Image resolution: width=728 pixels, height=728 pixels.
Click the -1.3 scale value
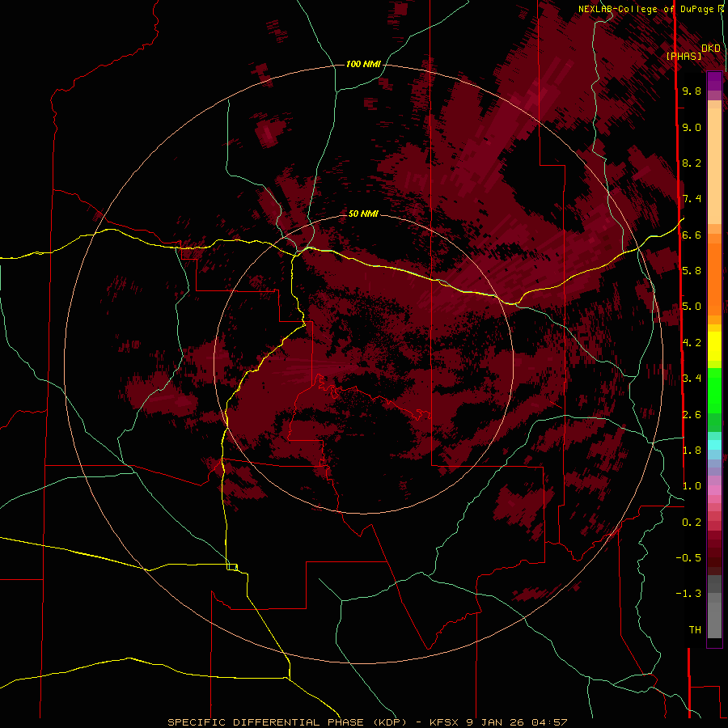(x=688, y=594)
